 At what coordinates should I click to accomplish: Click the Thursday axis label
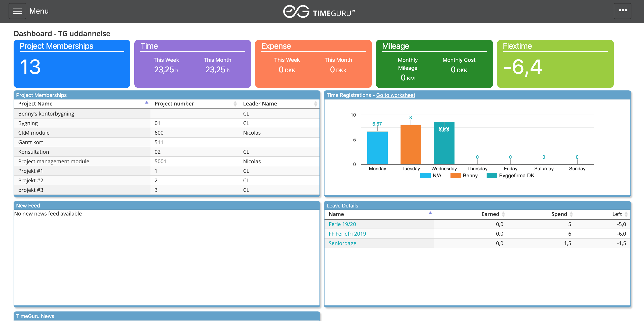(x=477, y=169)
